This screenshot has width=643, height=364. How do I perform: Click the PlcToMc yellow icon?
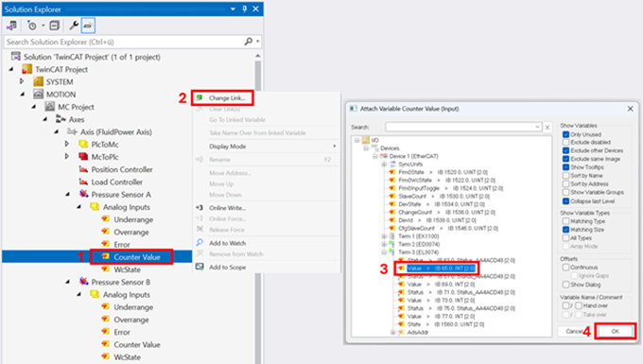point(83,145)
